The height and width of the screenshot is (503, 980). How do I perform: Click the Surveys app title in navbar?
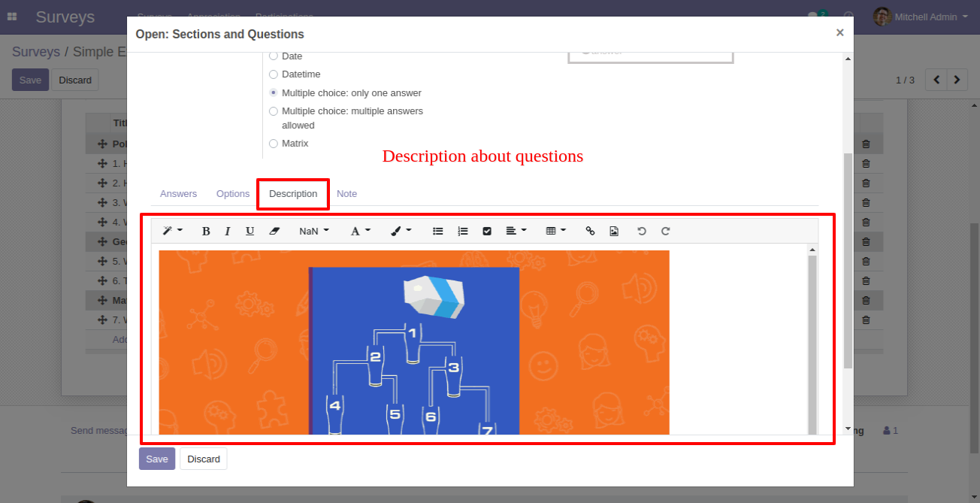point(65,17)
